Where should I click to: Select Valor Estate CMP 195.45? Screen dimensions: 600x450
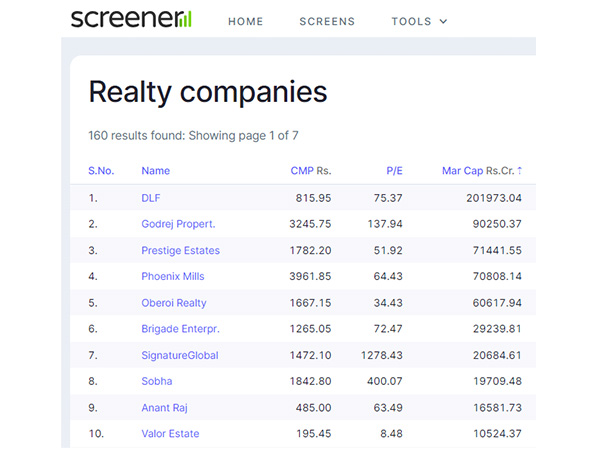coord(313,434)
